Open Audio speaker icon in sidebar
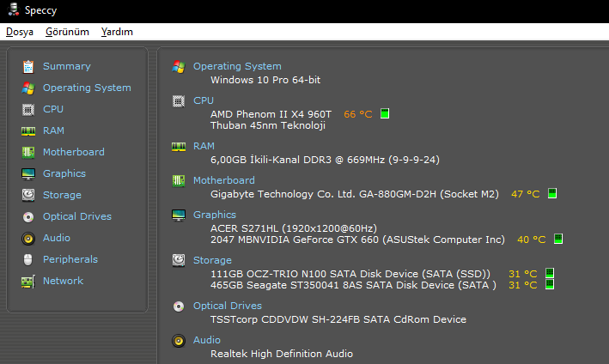This screenshot has width=609, height=364. coord(28,238)
